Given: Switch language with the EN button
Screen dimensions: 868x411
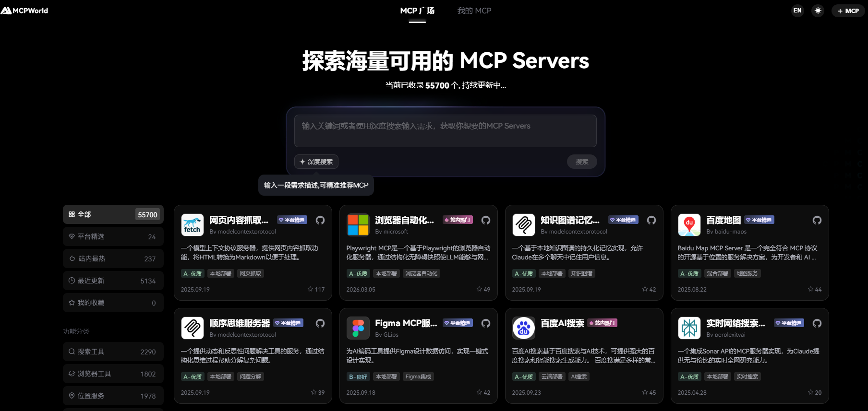Looking at the screenshot, I should [797, 11].
